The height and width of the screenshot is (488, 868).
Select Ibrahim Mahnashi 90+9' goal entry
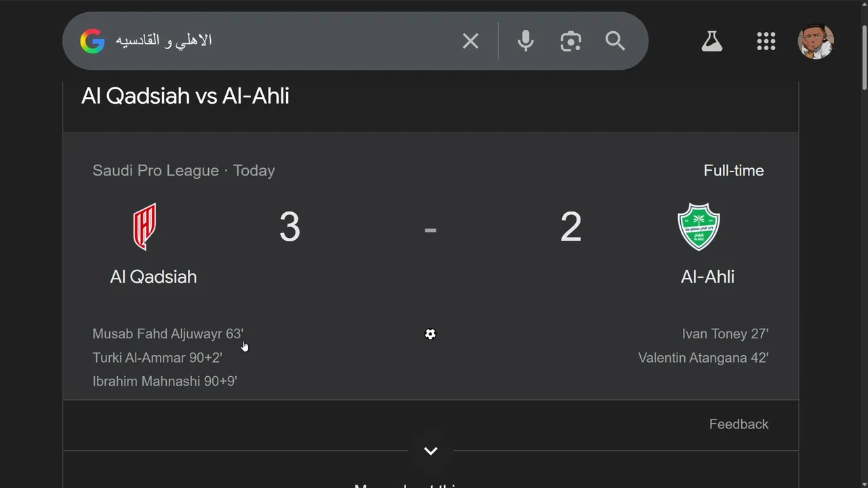click(165, 382)
